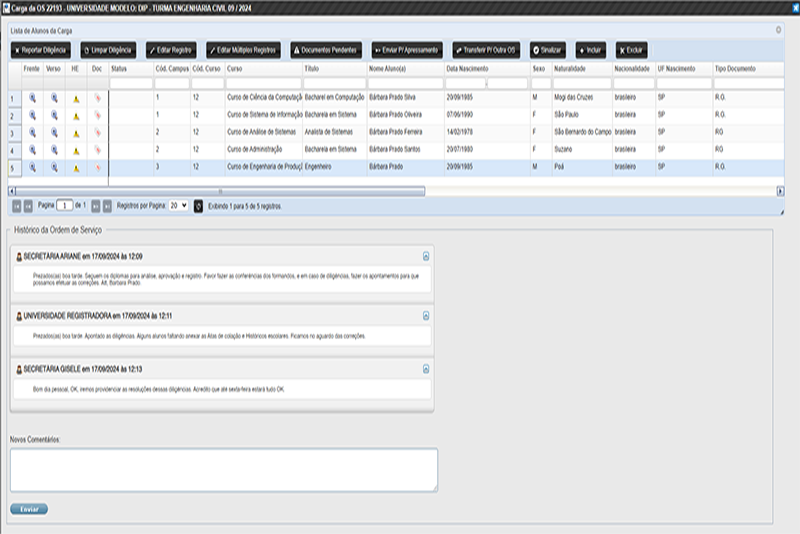The height and width of the screenshot is (534, 800).
Task: Click Transferir P/ Outra OS
Action: (x=487, y=49)
